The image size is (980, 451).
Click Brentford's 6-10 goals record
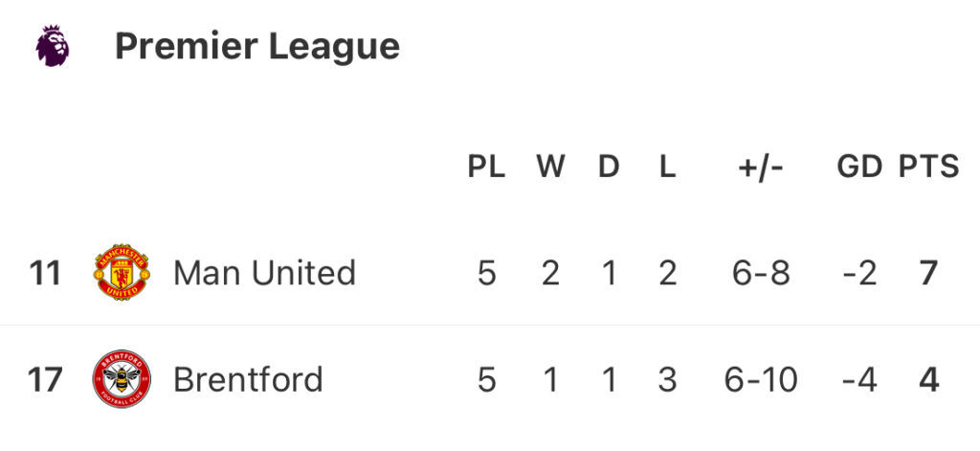point(761,379)
